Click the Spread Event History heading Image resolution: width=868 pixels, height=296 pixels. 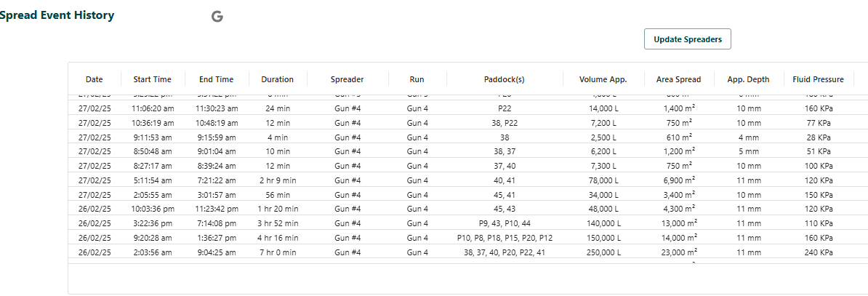pos(57,15)
